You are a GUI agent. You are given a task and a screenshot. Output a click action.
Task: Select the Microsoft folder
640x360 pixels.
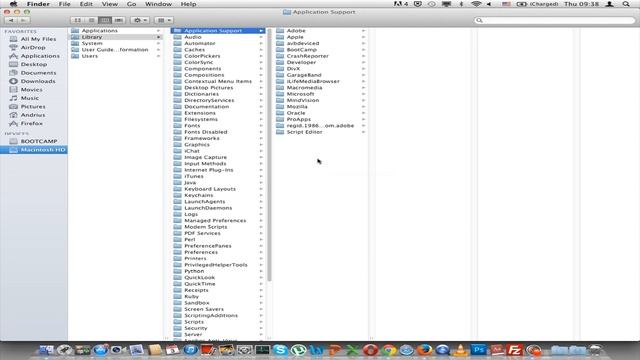tap(321, 94)
